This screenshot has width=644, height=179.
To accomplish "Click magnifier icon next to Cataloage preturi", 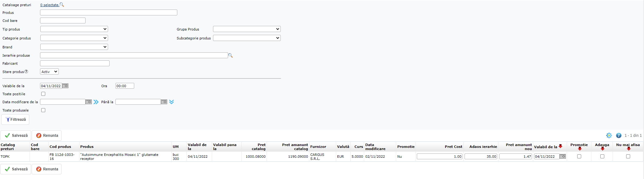I will click(62, 5).
